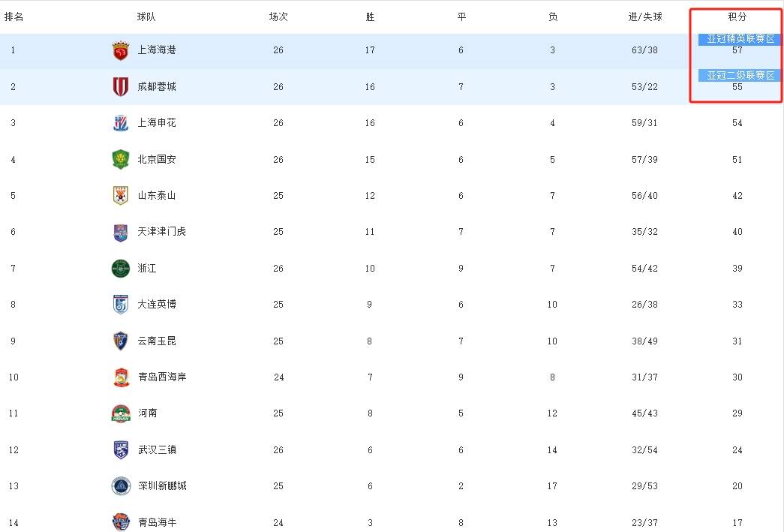Click the Shanghai Port team badge

(x=120, y=50)
